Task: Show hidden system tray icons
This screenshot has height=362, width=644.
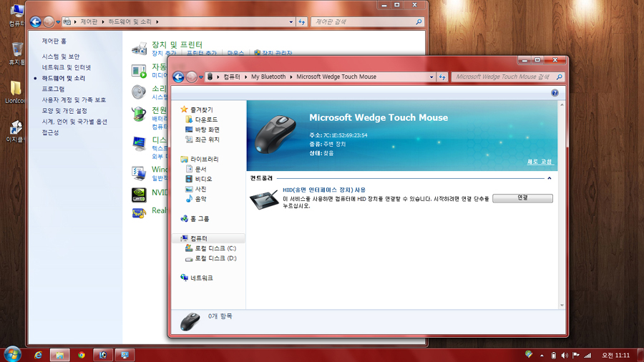Action: [542, 356]
